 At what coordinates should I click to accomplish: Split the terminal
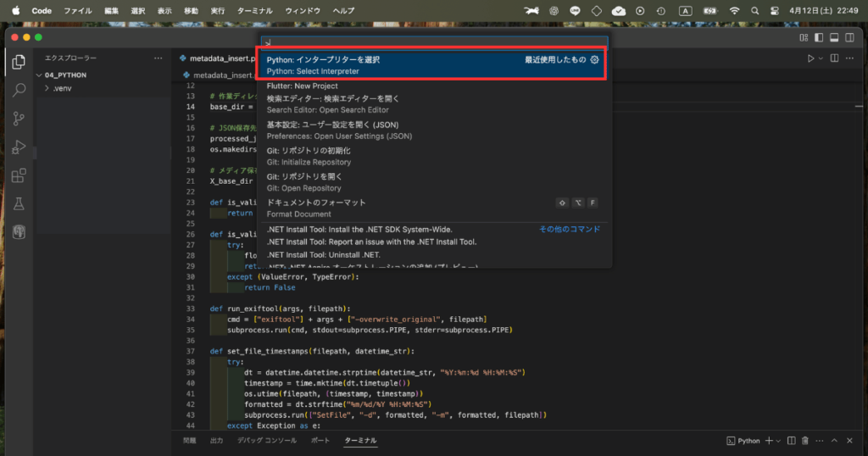(792, 441)
